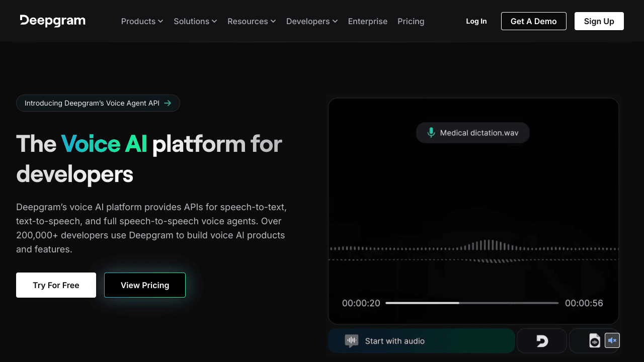Click the arrow icon in the Voice Agent API banner
The height and width of the screenshot is (362, 644).
click(168, 103)
